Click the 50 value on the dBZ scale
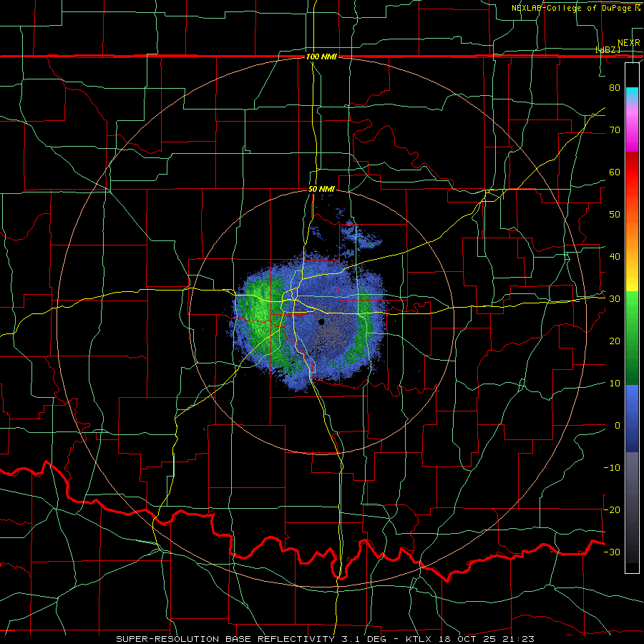This screenshot has width=644, height=644. (615, 215)
